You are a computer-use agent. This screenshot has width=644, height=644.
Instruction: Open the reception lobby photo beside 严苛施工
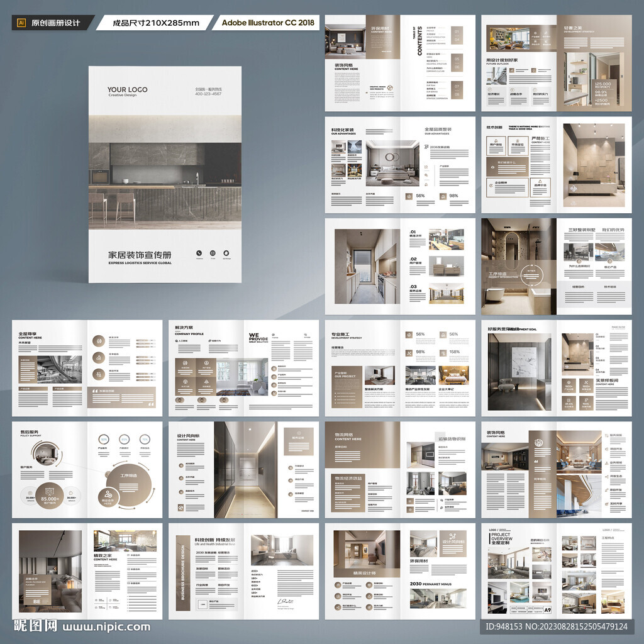pos(594,165)
